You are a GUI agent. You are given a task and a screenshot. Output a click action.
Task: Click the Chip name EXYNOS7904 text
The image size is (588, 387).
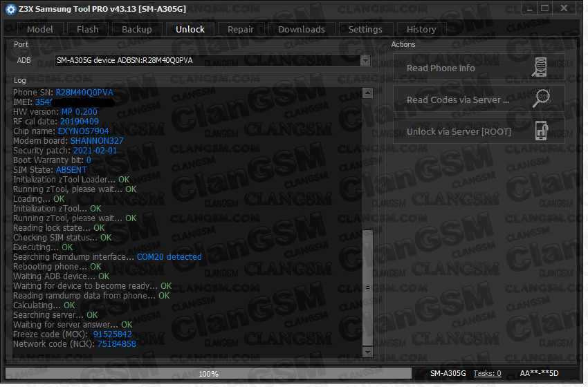pos(83,131)
